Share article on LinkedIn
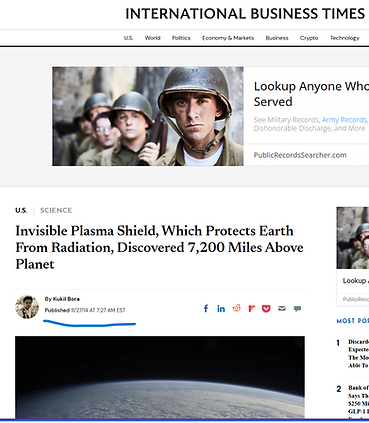The image size is (369, 423). [x=221, y=309]
